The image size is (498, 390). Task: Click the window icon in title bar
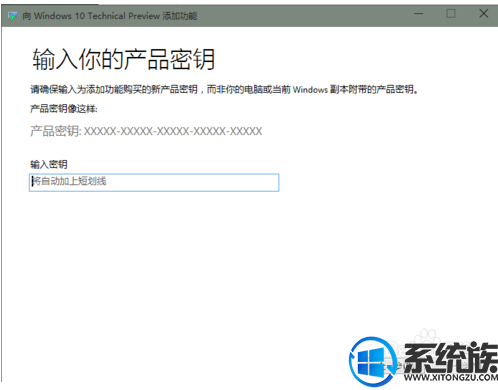pyautogui.click(x=13, y=16)
